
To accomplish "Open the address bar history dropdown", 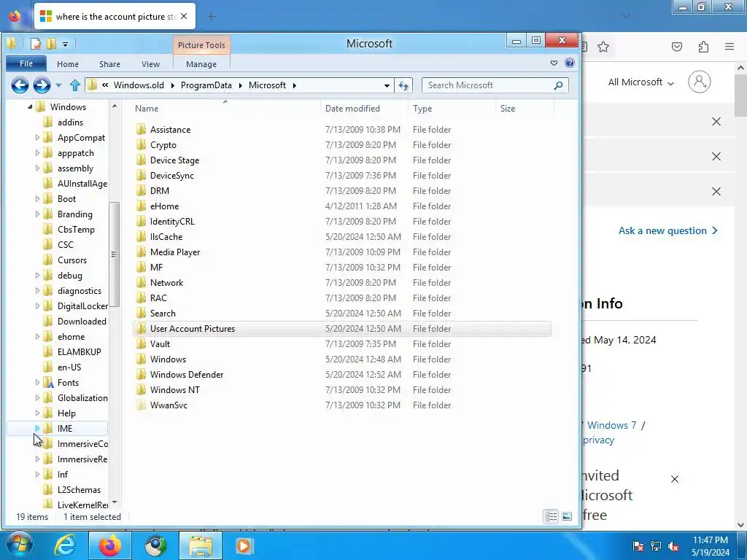I will 387,86.
